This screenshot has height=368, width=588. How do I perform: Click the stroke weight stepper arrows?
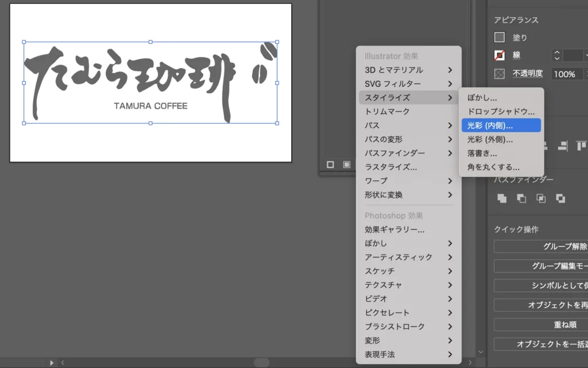coord(556,55)
